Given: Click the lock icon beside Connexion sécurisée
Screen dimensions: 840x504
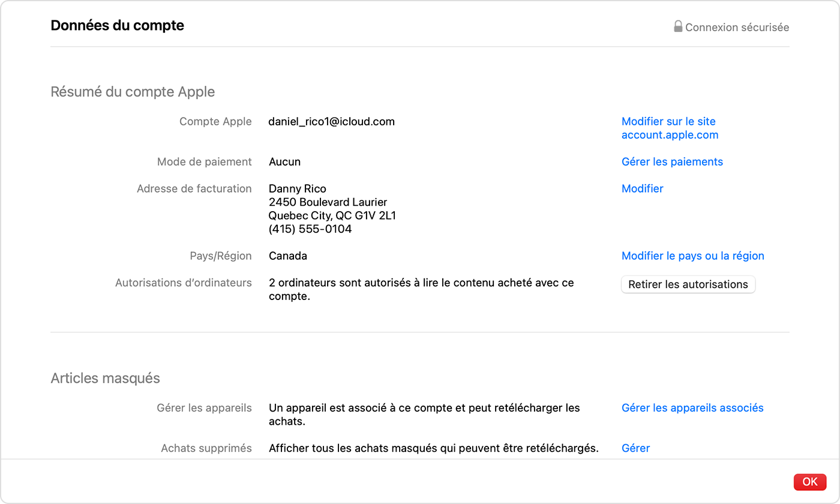Looking at the screenshot, I should click(x=678, y=26).
